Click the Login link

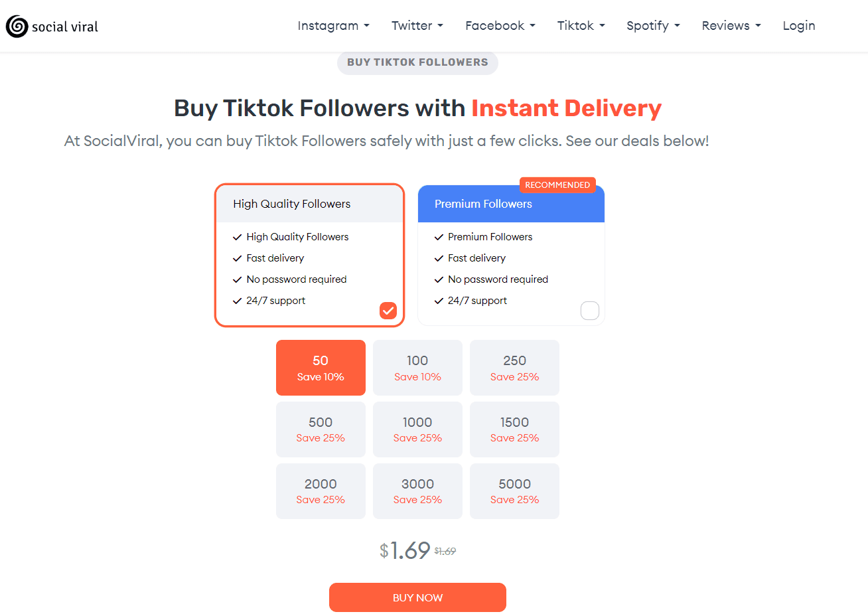pos(798,26)
